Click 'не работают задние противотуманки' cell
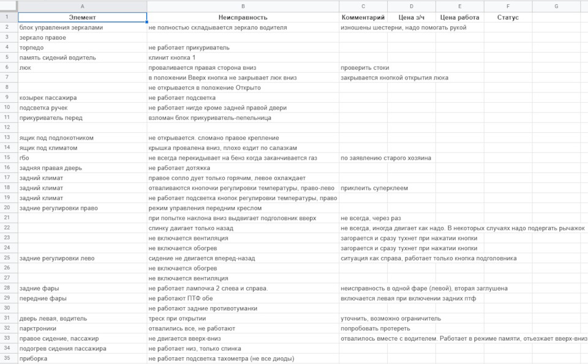Viewport: 588px width, 364px height. pos(243,308)
